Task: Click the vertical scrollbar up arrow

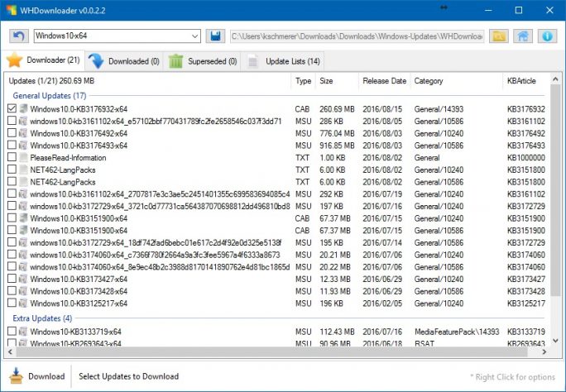Action: (555, 79)
